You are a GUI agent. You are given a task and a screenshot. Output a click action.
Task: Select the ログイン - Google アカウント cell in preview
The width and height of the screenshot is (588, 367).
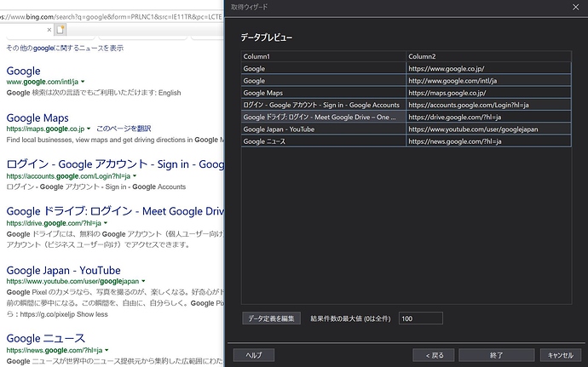324,105
